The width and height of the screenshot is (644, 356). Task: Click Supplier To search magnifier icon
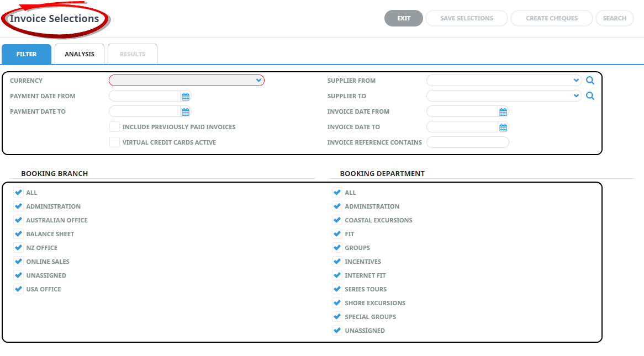point(590,96)
